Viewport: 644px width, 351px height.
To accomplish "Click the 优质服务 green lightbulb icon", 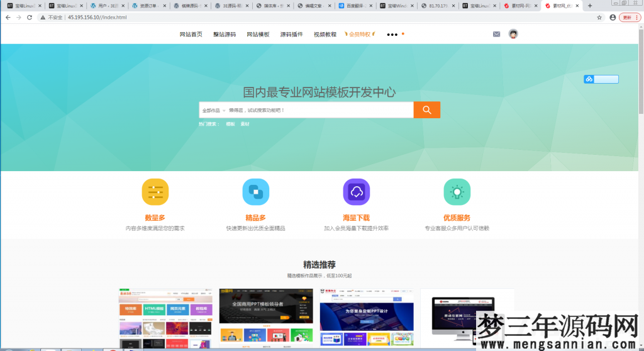I will pos(457,192).
